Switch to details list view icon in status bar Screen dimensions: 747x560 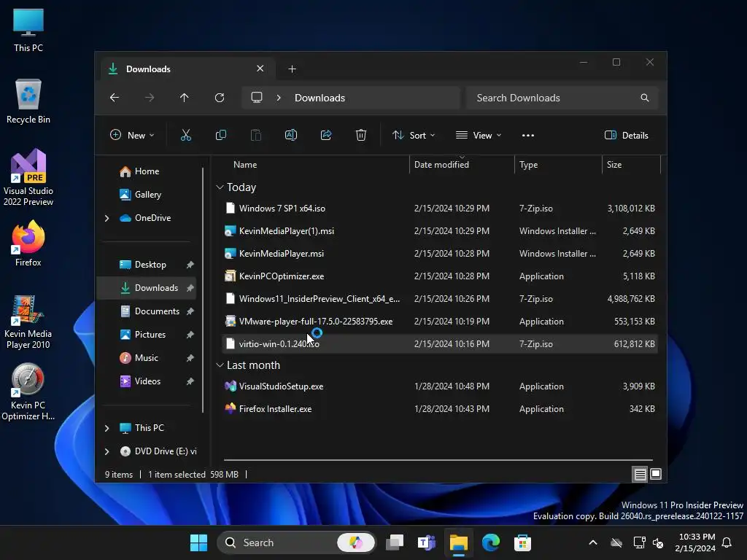click(640, 474)
